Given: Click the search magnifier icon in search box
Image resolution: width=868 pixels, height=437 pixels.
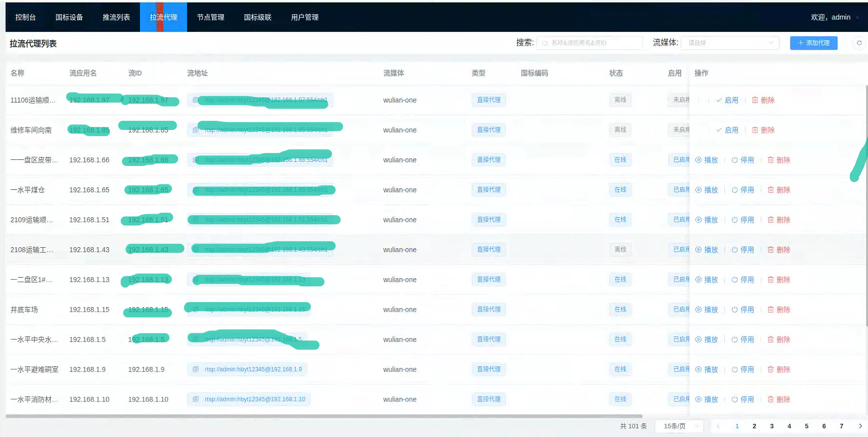Looking at the screenshot, I should pyautogui.click(x=545, y=43).
